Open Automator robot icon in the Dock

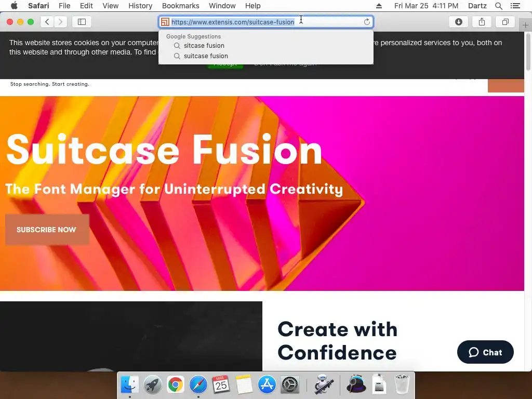(323, 384)
